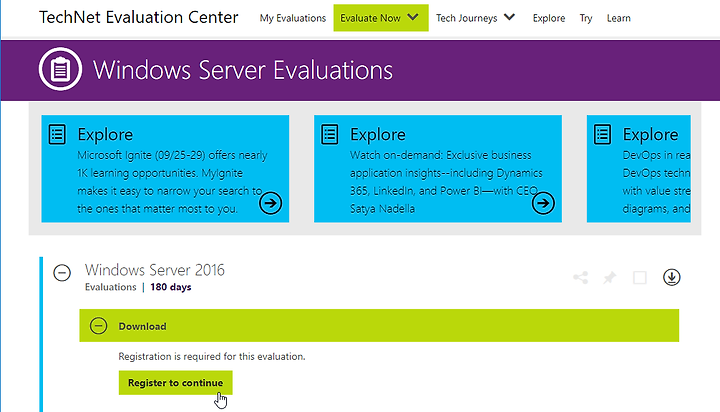The image size is (720, 412).
Task: Click the pin icon for Windows Server 2016
Action: [x=610, y=277]
